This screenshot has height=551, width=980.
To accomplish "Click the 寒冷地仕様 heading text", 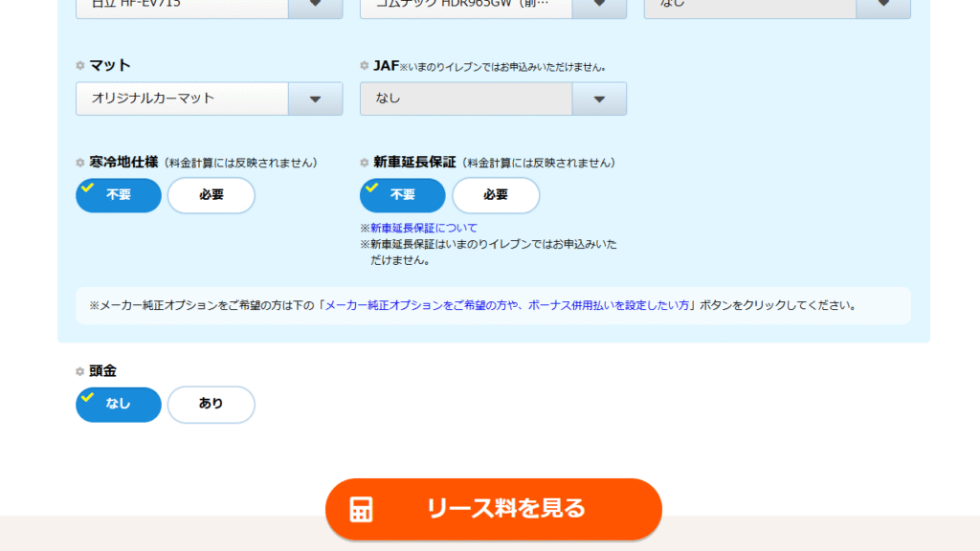I will [x=123, y=163].
